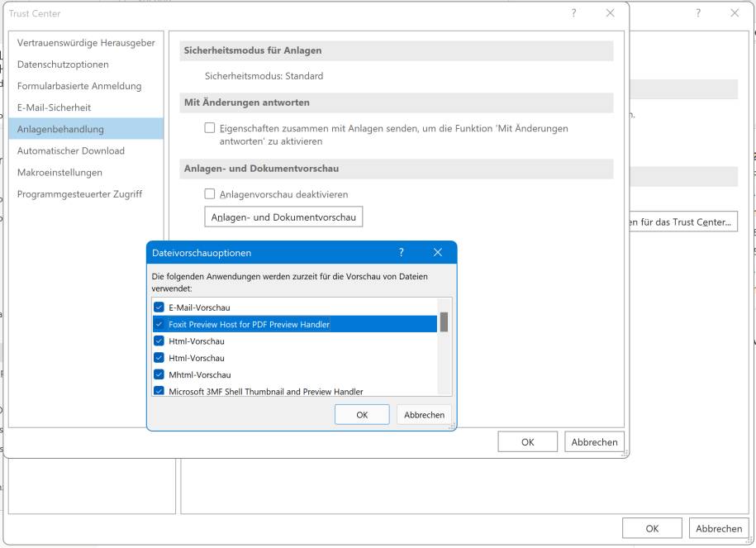756x548 pixels.
Task: Cancel the Dateivorschauoptionen dialog via Abbrechen
Action: 423,414
